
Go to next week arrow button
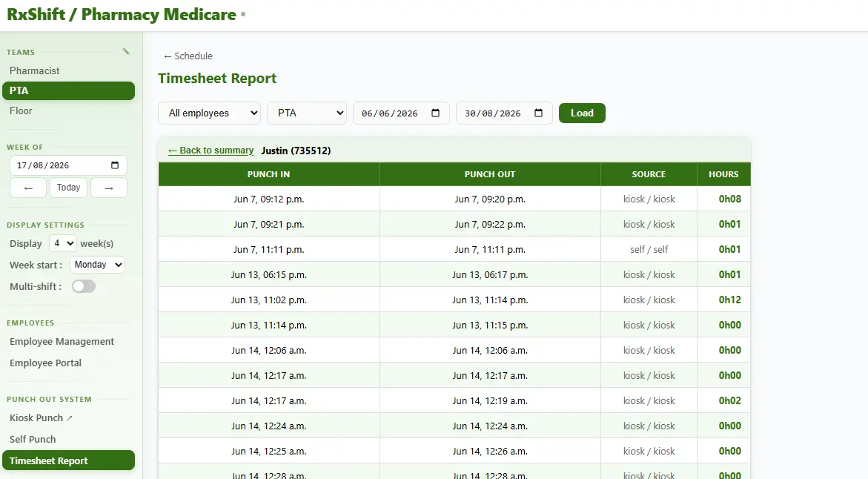point(108,188)
